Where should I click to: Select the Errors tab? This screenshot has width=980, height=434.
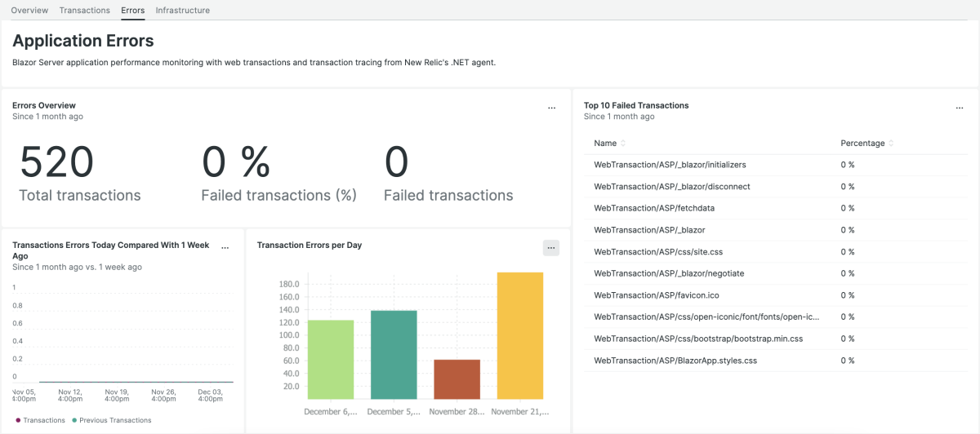point(132,11)
